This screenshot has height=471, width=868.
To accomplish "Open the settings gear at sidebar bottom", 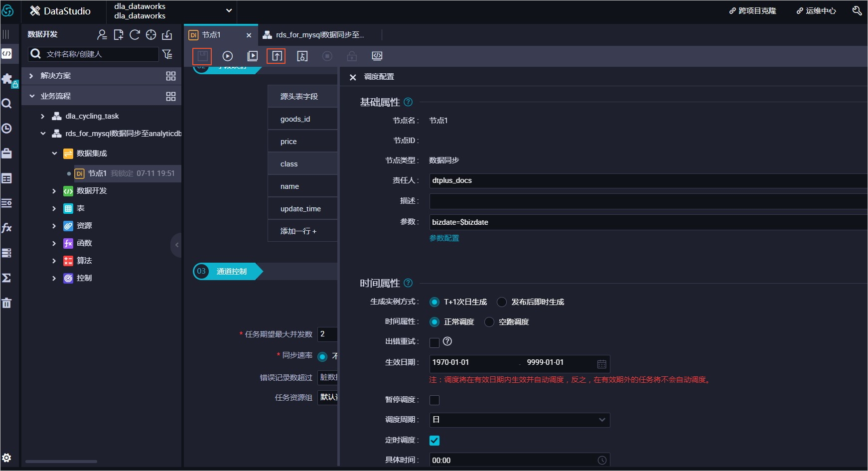I will pos(6,458).
